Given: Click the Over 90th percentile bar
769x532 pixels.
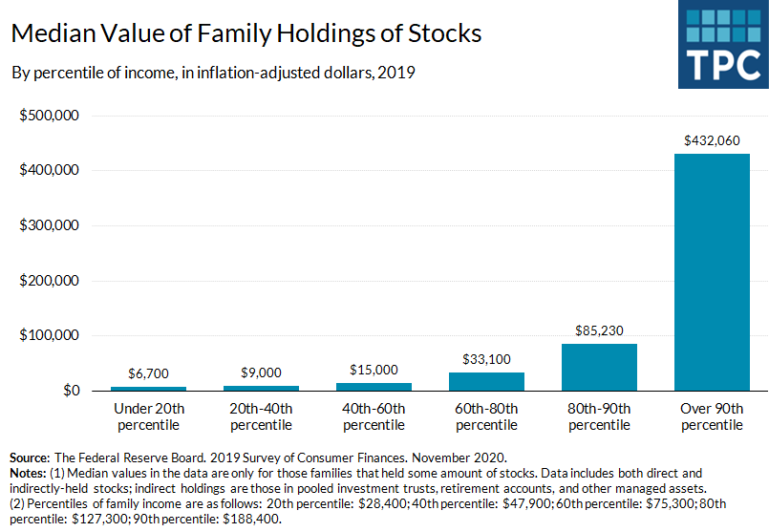Looking at the screenshot, I should 712,272.
